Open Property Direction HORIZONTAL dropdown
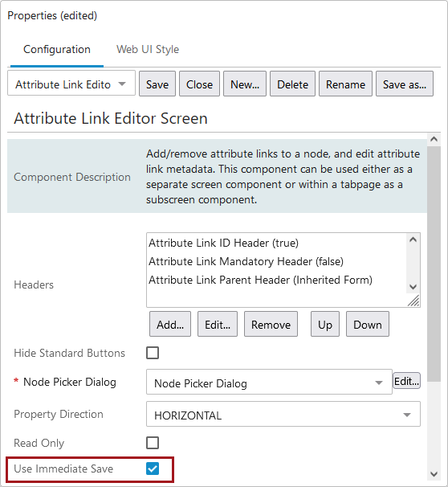448x487 pixels. click(x=283, y=415)
